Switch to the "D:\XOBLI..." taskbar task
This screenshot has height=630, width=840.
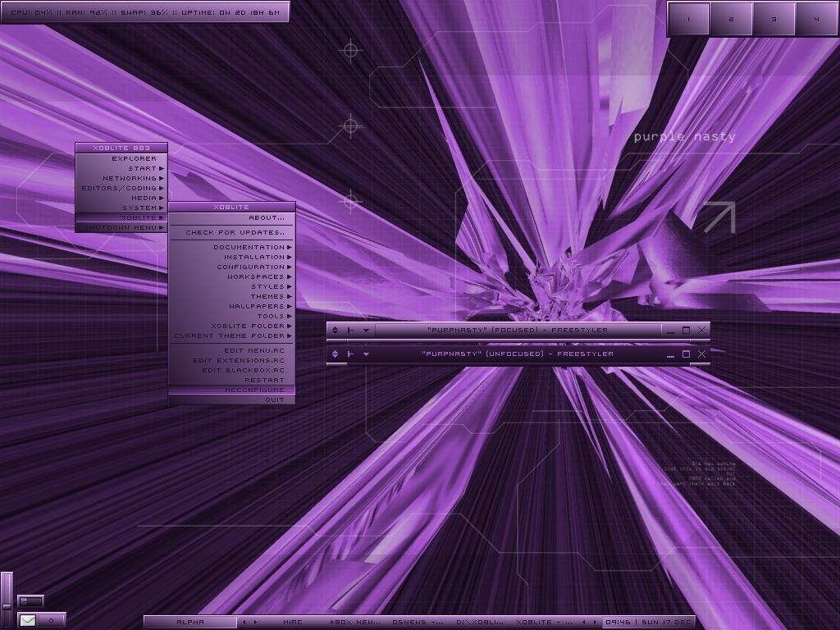(480, 622)
